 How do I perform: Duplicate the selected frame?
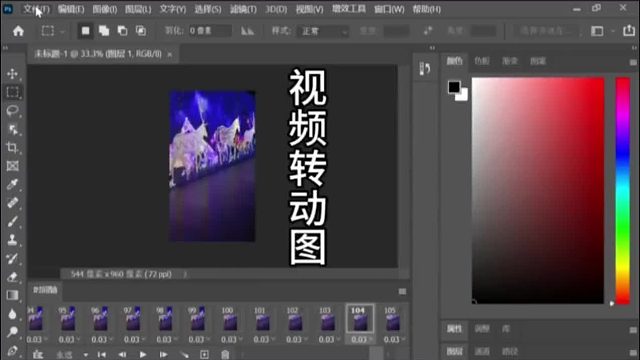click(204, 354)
